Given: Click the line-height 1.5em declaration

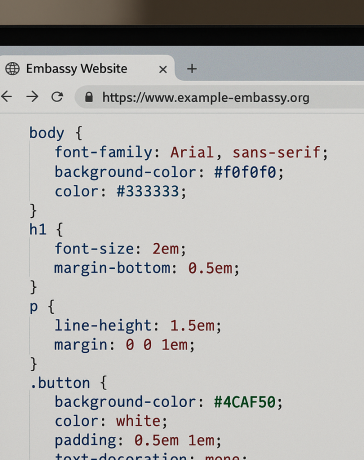Looking at the screenshot, I should [x=138, y=326].
